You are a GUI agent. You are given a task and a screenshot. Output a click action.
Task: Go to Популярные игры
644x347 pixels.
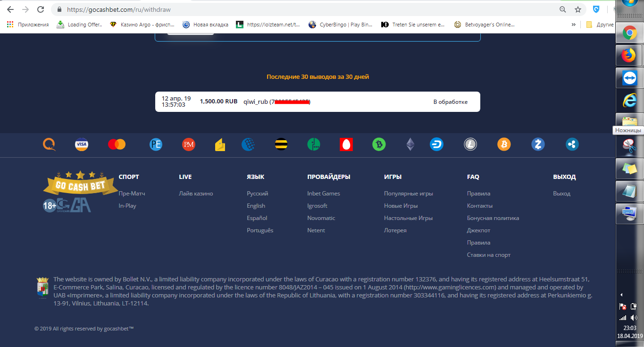[409, 194]
